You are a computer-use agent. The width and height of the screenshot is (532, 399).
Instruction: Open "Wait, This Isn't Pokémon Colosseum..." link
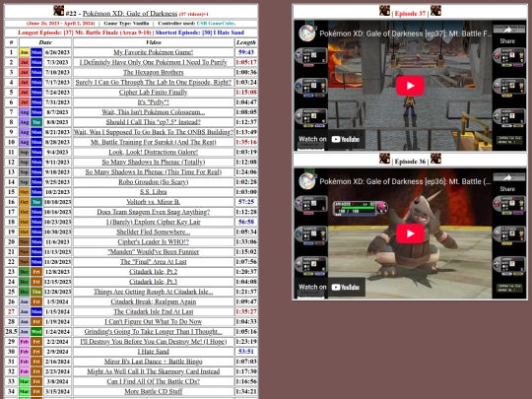click(x=154, y=112)
